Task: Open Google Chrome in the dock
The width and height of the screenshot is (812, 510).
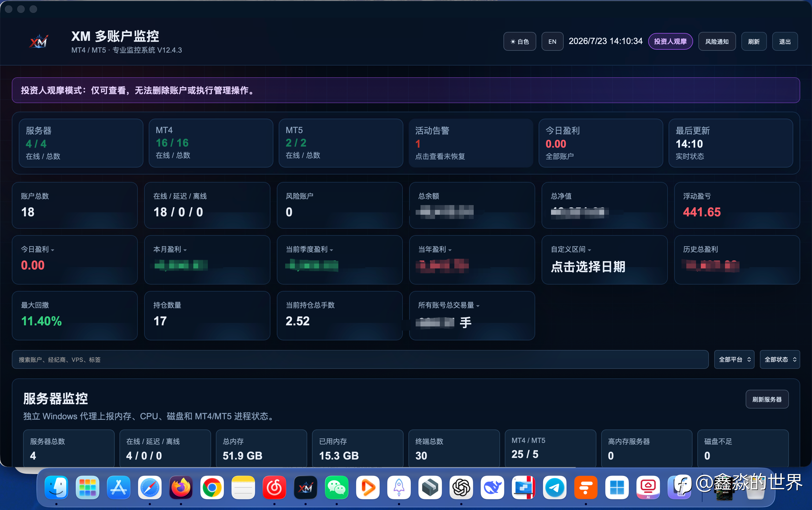Action: click(212, 487)
